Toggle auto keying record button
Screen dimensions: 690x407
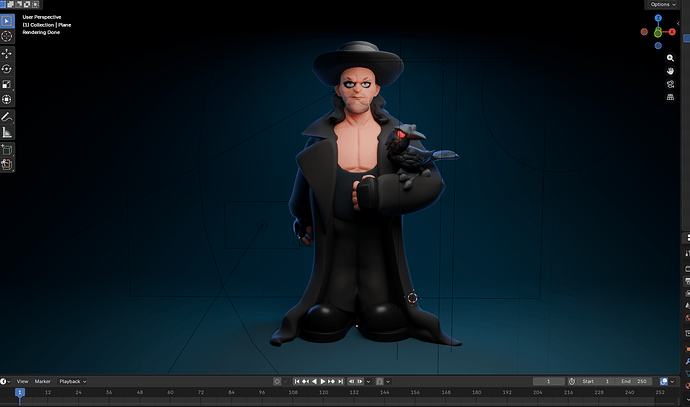pyautogui.click(x=277, y=381)
